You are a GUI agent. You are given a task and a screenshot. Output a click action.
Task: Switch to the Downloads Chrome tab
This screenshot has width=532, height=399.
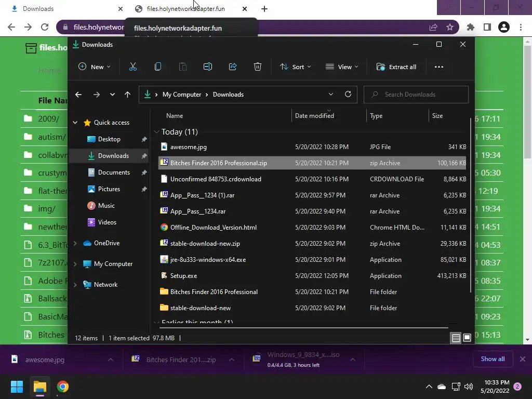coord(64,9)
